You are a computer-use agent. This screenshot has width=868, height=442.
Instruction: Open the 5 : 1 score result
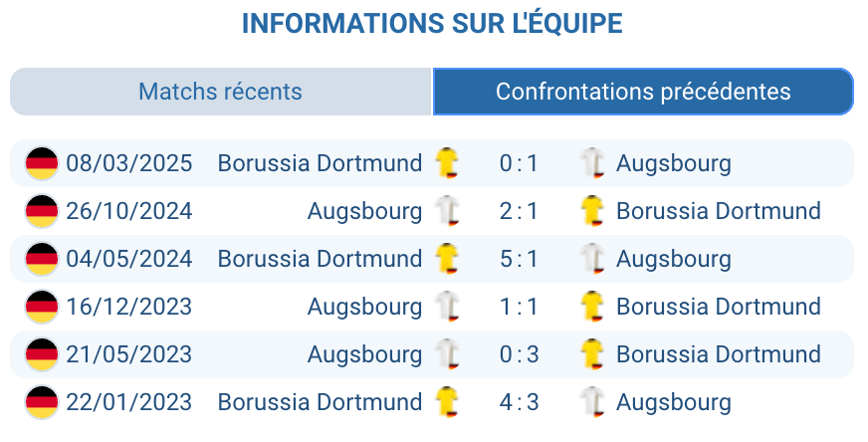click(x=519, y=259)
